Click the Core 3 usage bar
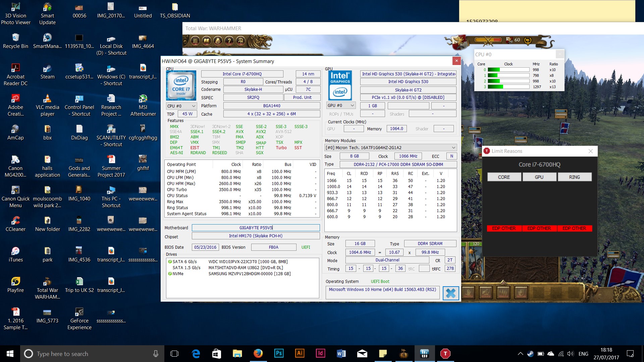 (x=508, y=87)
